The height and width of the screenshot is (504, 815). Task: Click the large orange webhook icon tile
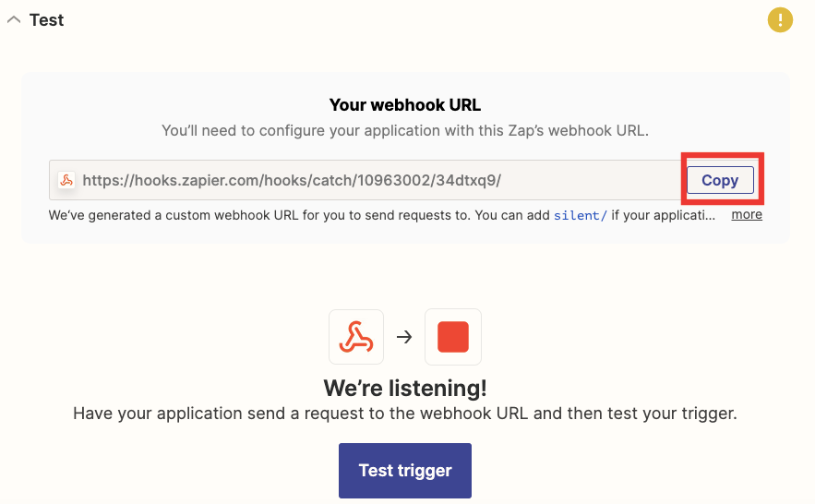(x=356, y=337)
